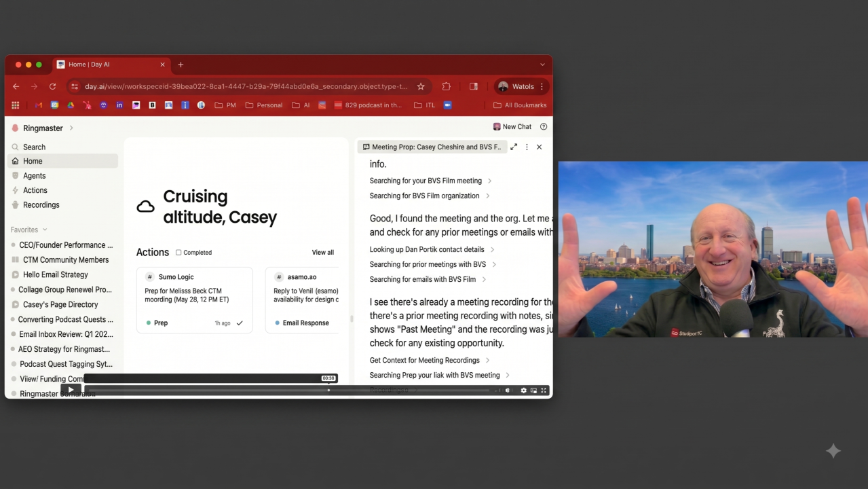Open the AI bookmarks folder
This screenshot has height=489, width=868.
301,105
